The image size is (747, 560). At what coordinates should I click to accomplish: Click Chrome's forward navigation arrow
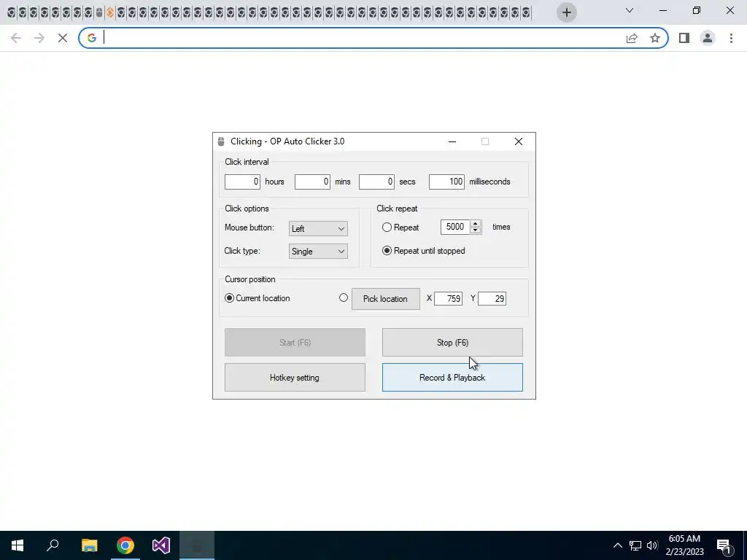[x=39, y=38]
